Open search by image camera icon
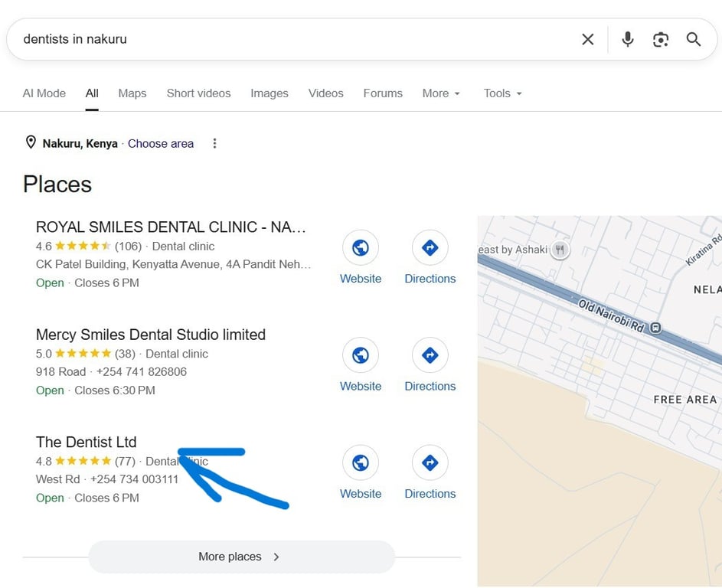The image size is (722, 588). coord(661,40)
